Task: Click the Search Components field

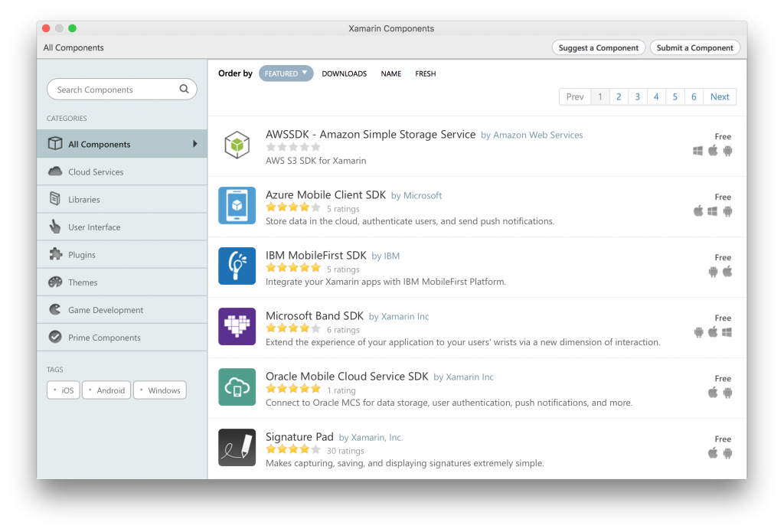Action: click(122, 90)
